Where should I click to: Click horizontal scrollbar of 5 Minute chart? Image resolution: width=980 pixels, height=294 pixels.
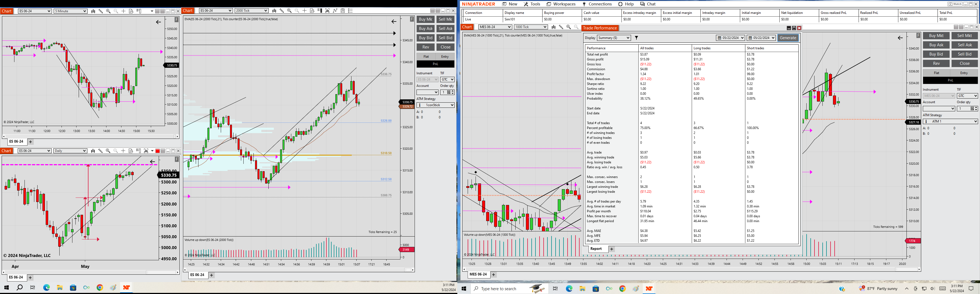click(x=91, y=136)
